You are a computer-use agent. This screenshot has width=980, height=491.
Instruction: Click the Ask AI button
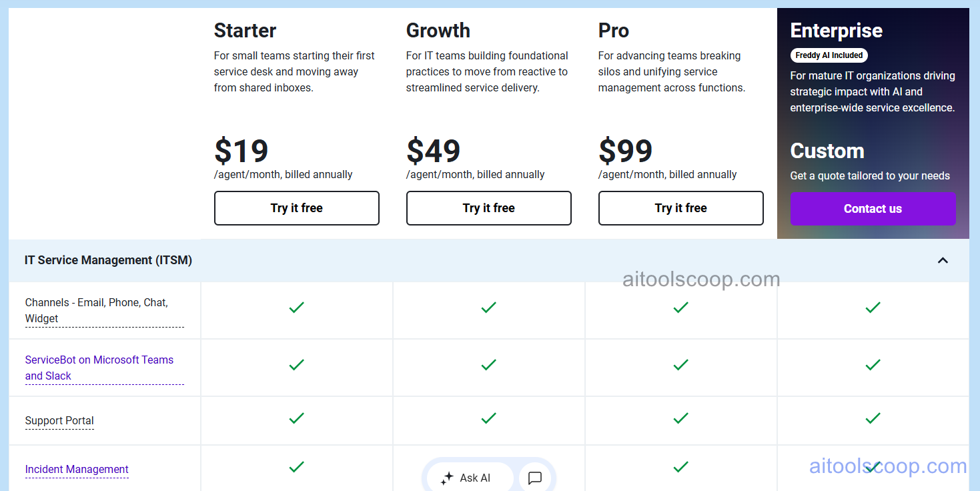coord(469,476)
